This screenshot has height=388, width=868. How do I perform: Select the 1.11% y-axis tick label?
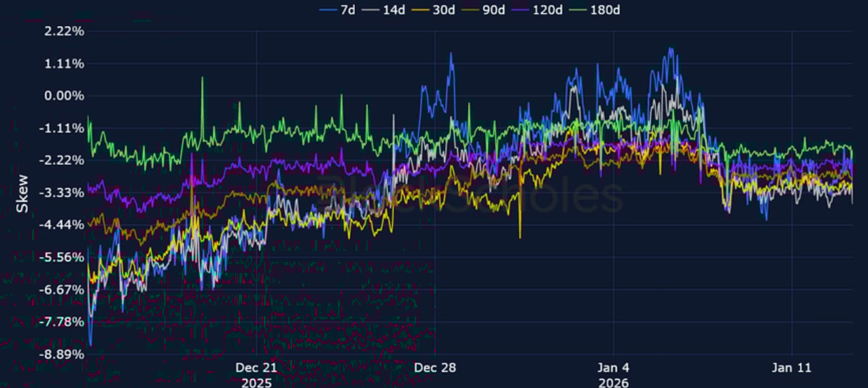click(65, 63)
